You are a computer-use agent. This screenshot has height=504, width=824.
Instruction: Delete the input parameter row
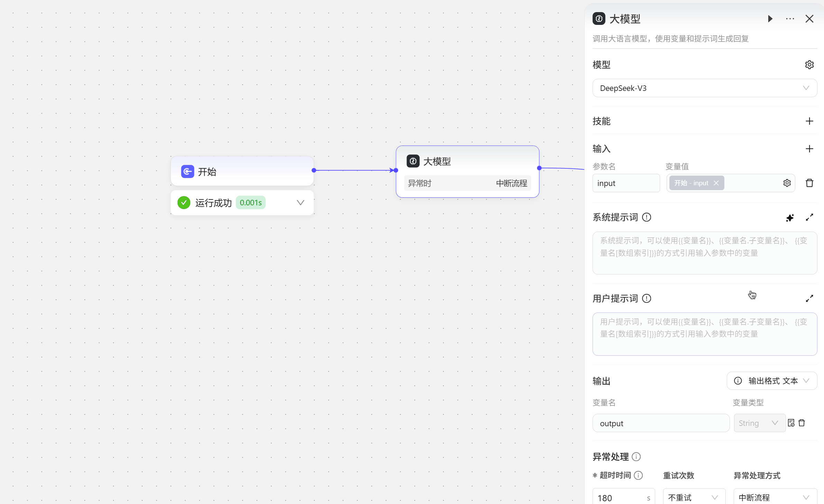[809, 183]
